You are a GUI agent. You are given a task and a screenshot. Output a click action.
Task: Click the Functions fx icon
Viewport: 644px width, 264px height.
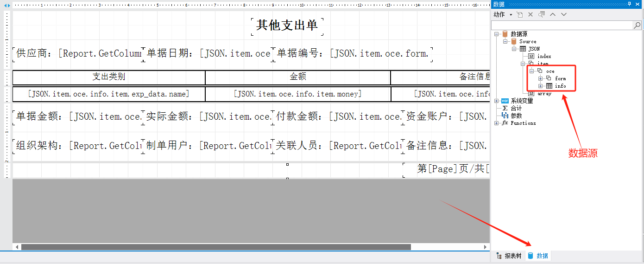pyautogui.click(x=505, y=123)
